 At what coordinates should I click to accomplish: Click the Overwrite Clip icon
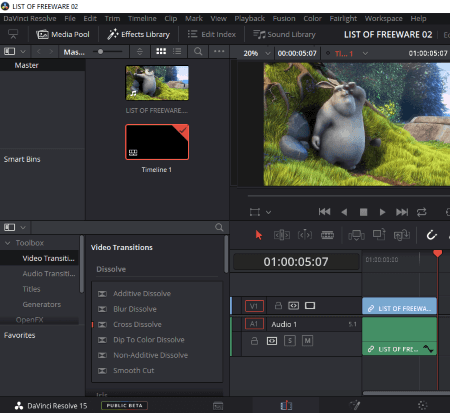coord(379,234)
